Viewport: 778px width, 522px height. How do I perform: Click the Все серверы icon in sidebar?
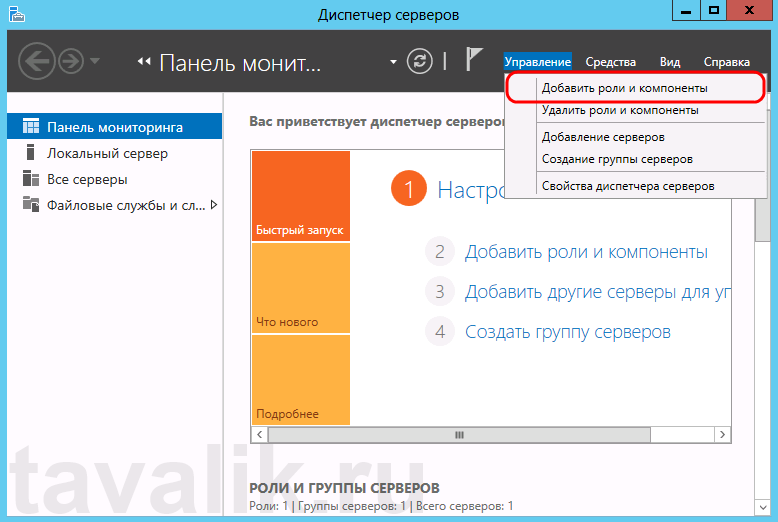click(30, 180)
